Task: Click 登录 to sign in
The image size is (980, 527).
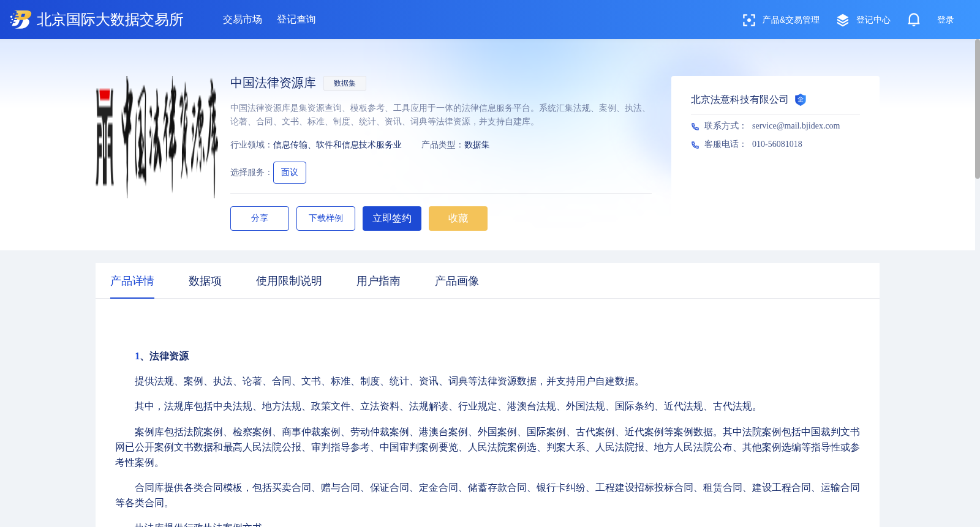Action: coord(946,20)
